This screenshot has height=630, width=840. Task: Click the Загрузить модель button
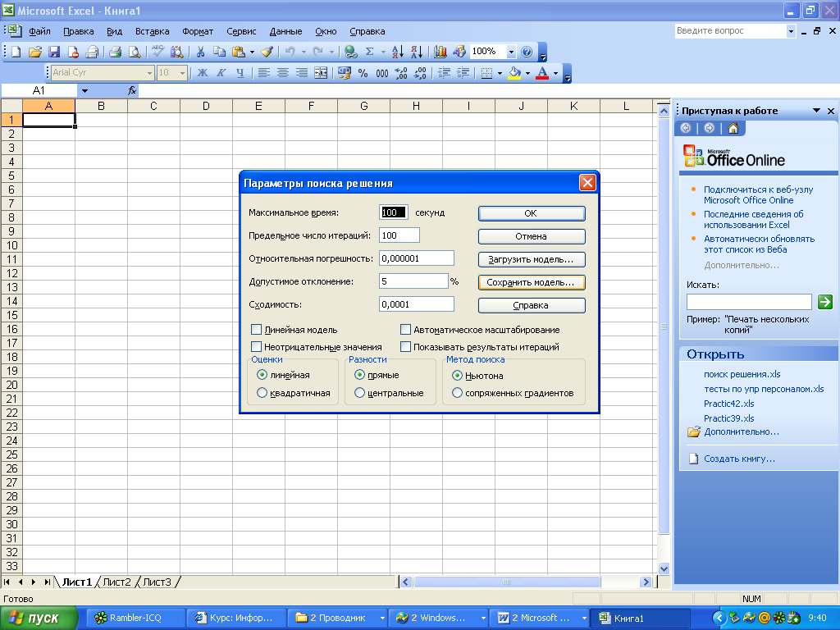point(532,259)
